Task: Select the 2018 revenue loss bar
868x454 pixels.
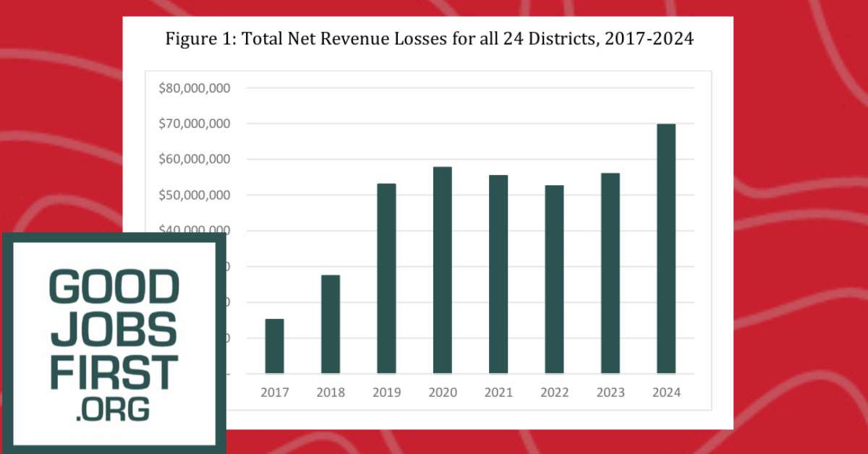Action: tap(331, 324)
